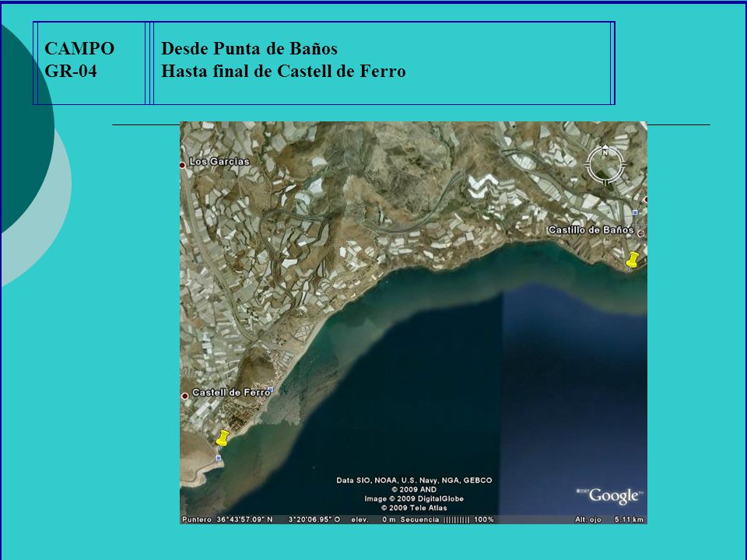Click the 'Alt. ojo 5.11 km' readout
Viewport: 747px width, 560px height.
pos(609,520)
